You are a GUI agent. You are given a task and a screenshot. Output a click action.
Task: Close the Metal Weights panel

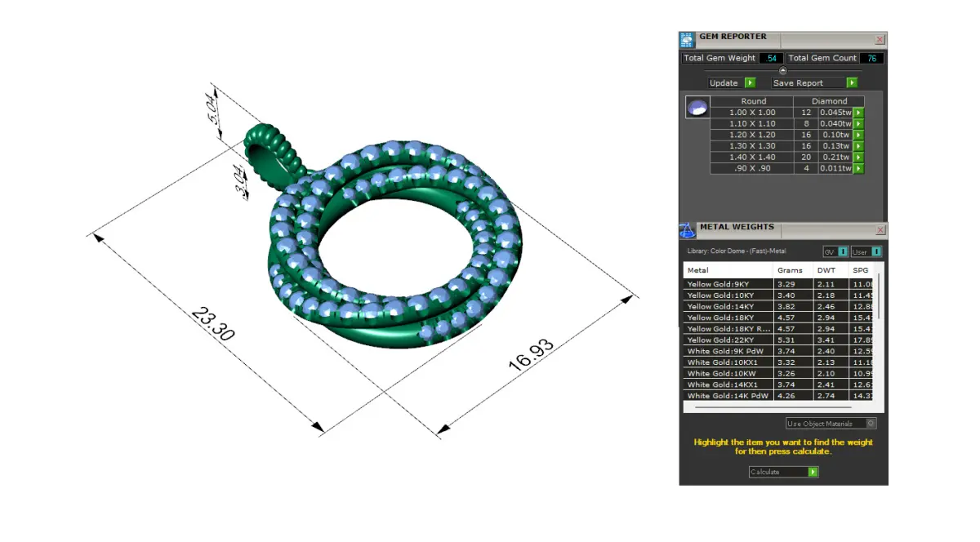880,230
